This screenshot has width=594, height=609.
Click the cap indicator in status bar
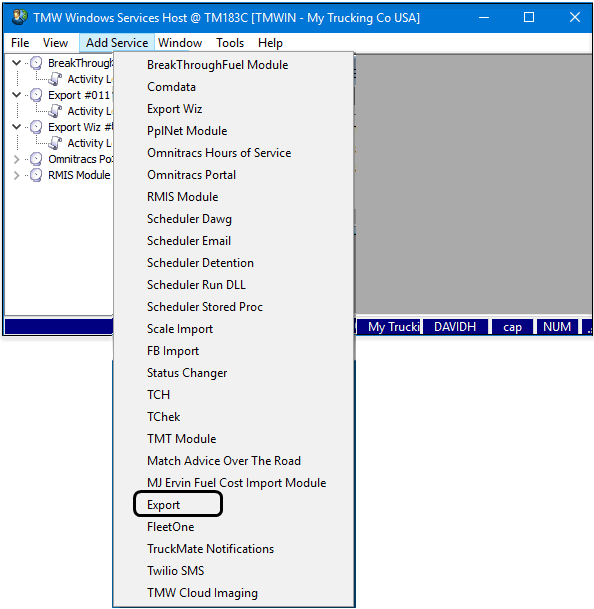click(512, 327)
